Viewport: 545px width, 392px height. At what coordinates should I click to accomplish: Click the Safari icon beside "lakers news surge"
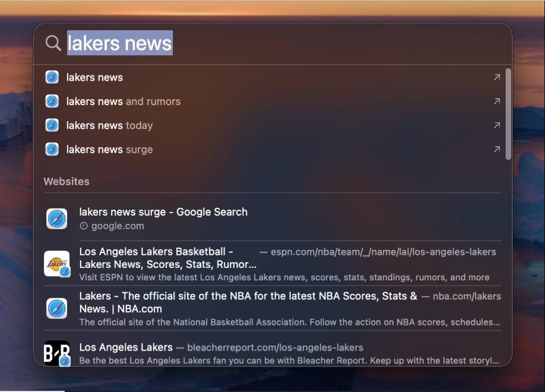tap(52, 149)
